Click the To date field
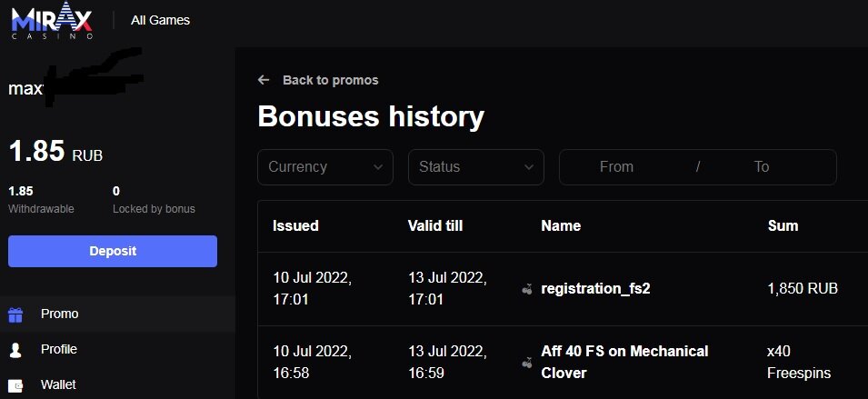This screenshot has width=868, height=399. click(762, 167)
